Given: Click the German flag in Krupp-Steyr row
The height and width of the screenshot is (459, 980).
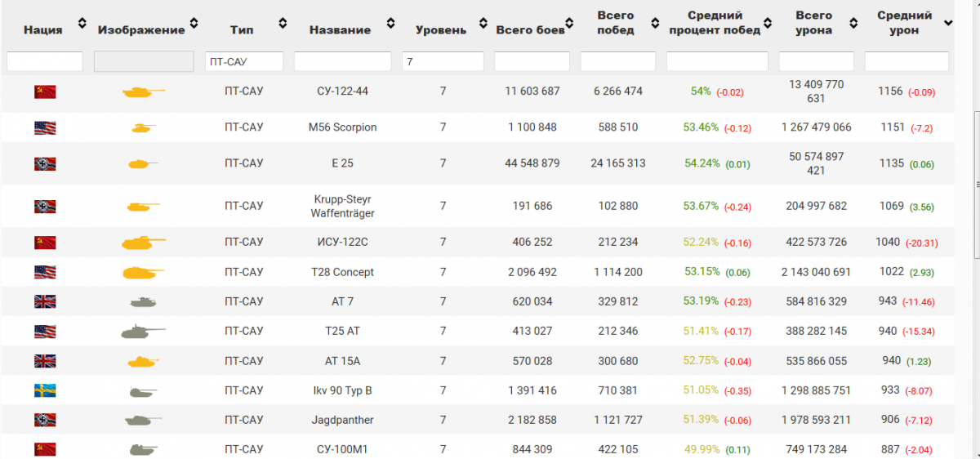Looking at the screenshot, I should pos(45,207).
